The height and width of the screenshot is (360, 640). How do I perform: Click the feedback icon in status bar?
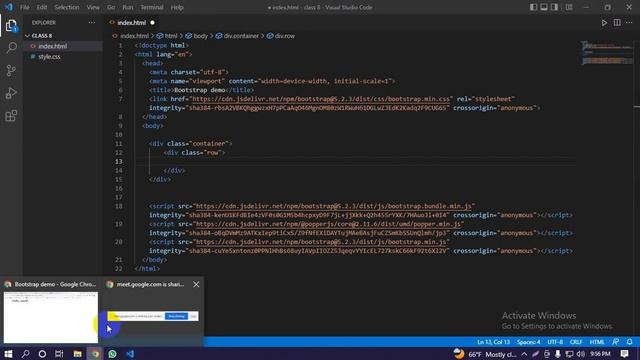[x=616, y=342]
